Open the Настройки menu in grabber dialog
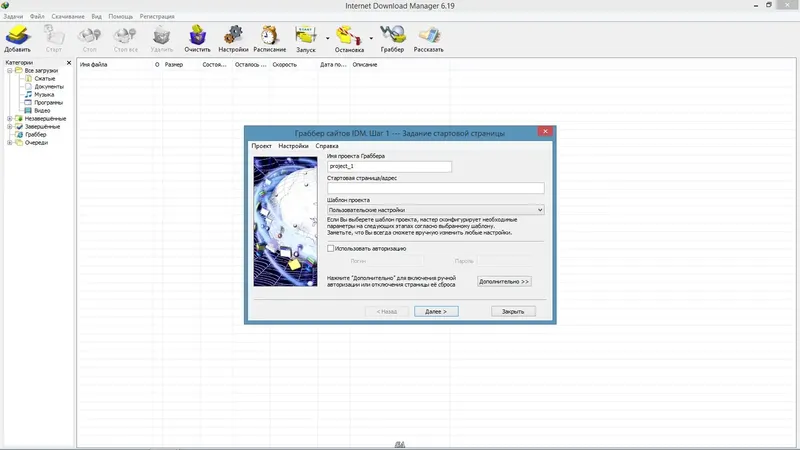 293,146
